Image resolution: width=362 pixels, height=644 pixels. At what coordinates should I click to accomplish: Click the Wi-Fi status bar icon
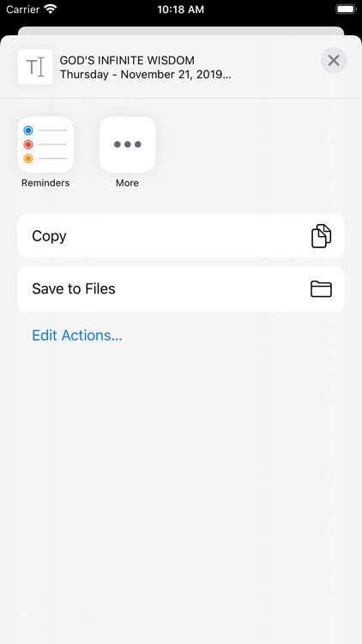(x=50, y=9)
